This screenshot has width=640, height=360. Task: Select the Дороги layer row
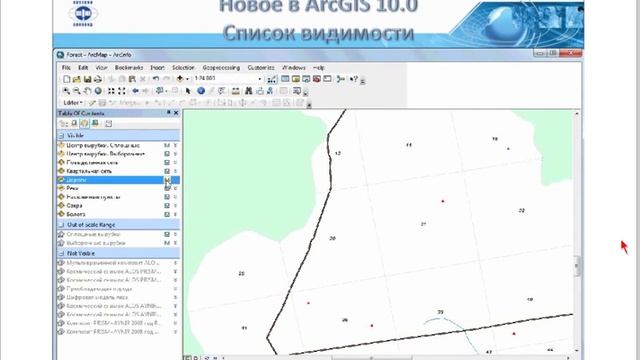pos(118,180)
